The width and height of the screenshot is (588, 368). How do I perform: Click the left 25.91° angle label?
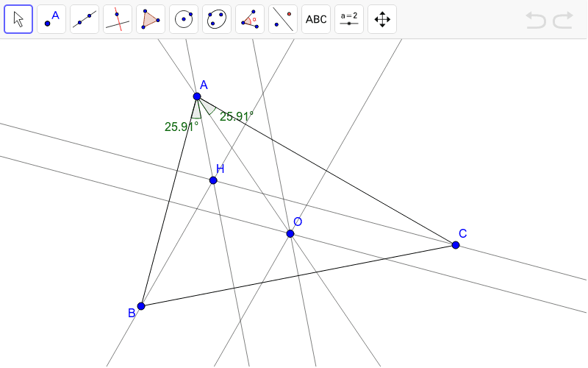[x=181, y=127]
